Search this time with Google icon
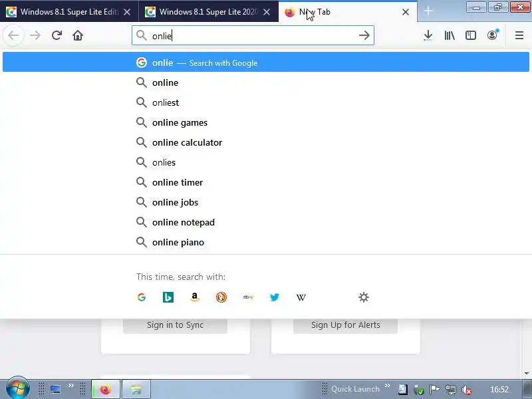Image resolution: width=532 pixels, height=399 pixels. click(x=142, y=297)
